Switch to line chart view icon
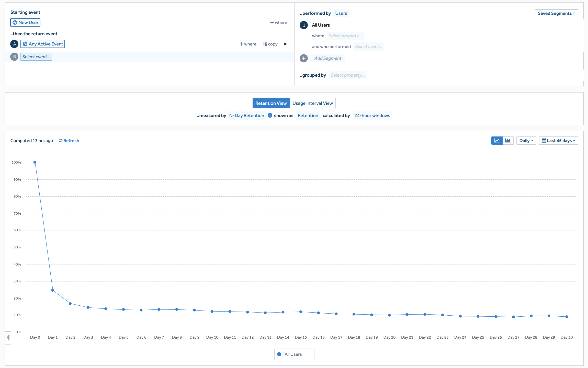The width and height of the screenshot is (588, 368). point(497,141)
